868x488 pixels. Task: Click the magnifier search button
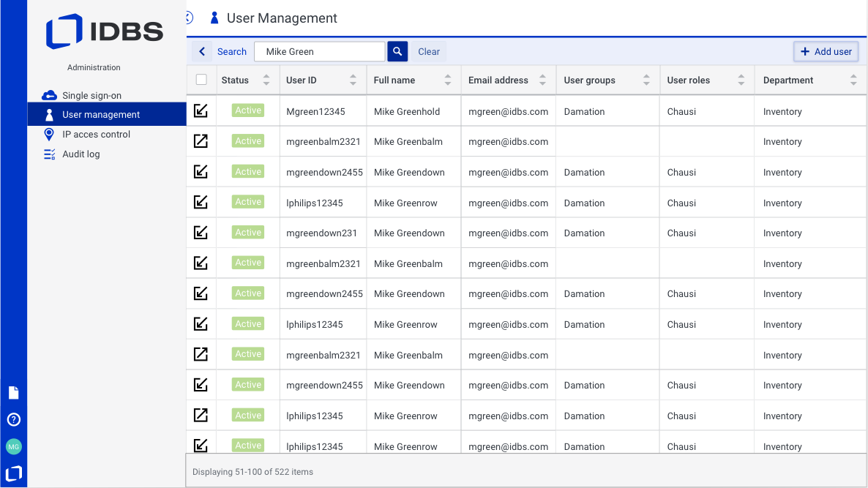tap(397, 51)
